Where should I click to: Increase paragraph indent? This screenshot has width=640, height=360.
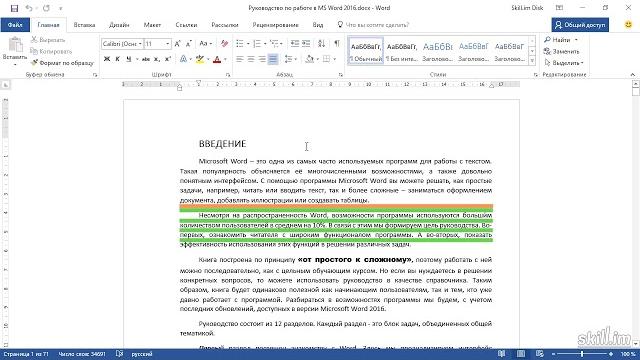pyautogui.click(x=306, y=44)
